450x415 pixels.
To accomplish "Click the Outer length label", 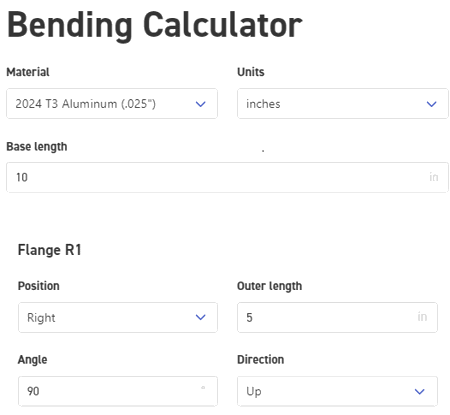I will (x=269, y=286).
